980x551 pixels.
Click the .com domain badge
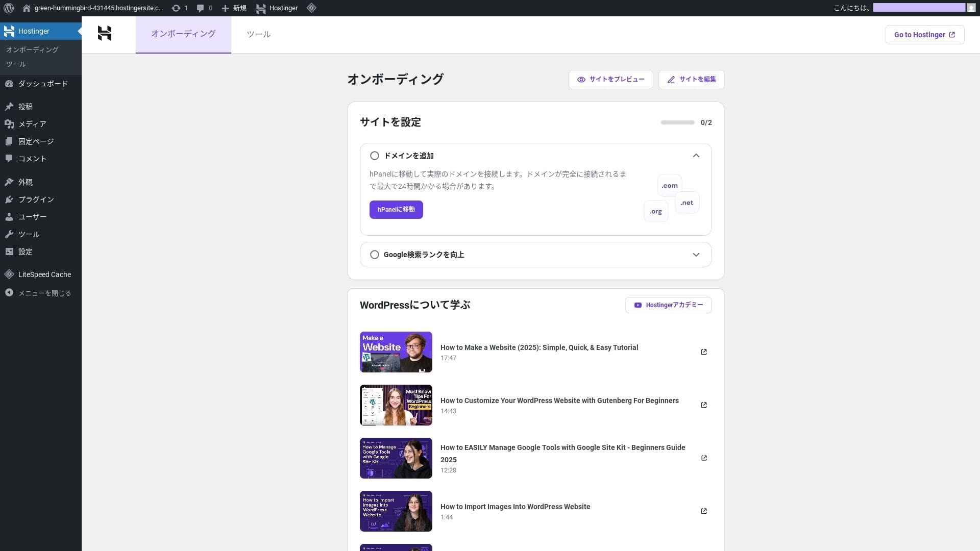[x=670, y=186]
